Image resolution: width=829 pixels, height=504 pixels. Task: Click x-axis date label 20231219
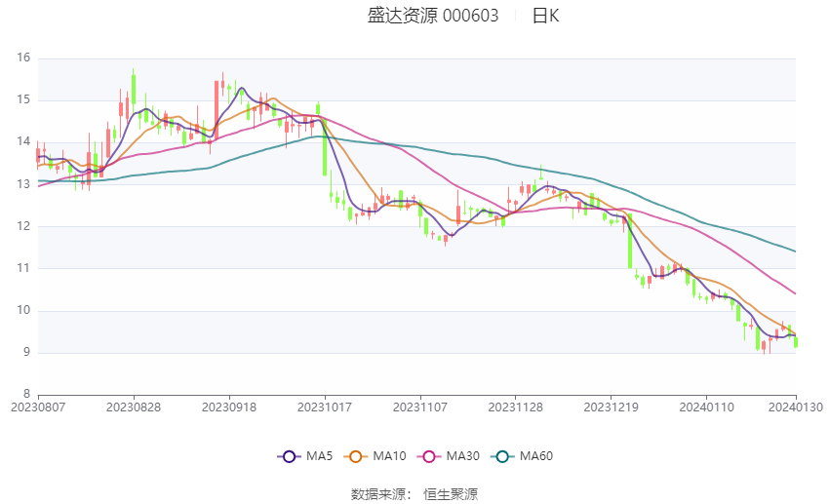click(x=612, y=407)
